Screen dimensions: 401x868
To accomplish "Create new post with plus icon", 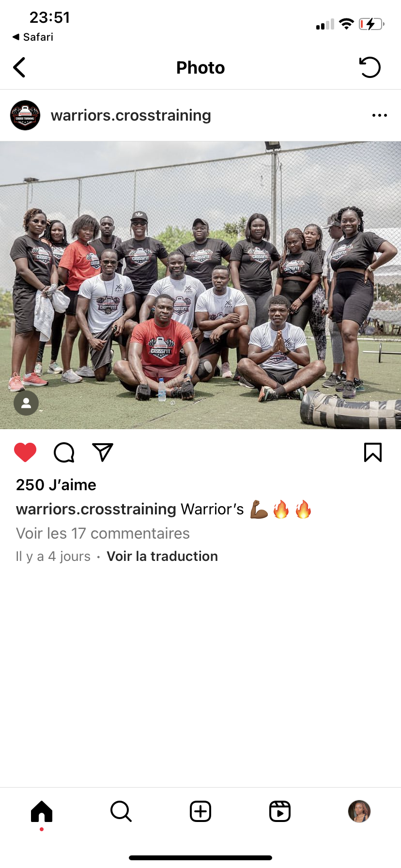I will [x=200, y=811].
